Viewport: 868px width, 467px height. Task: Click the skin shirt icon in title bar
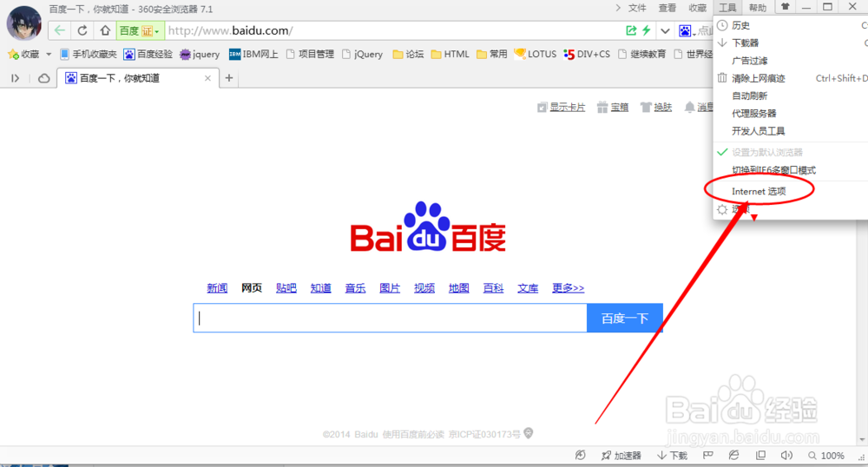(785, 7)
